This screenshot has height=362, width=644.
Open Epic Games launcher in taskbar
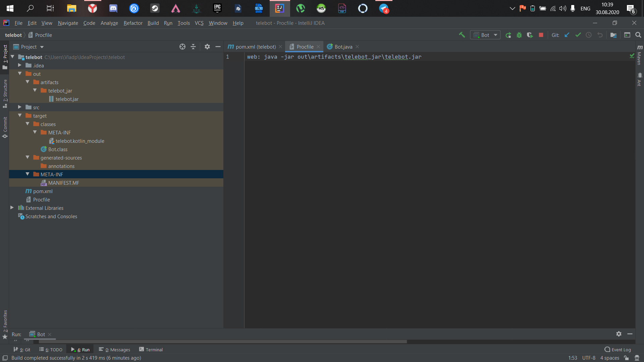[217, 8]
